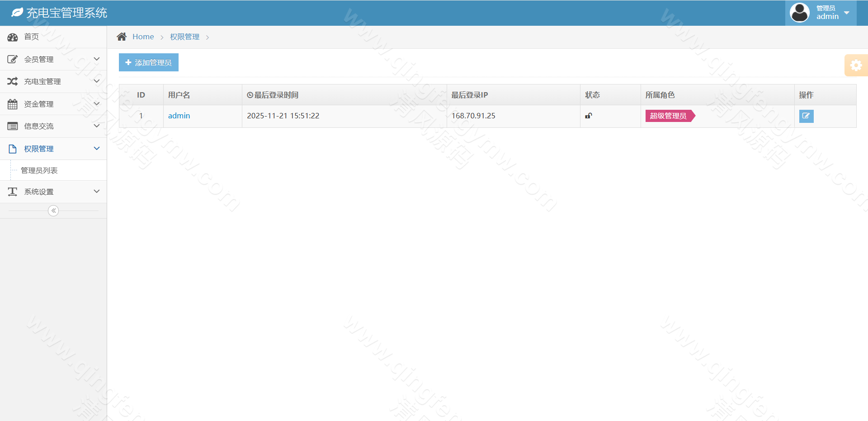Select the 权限管理 document icon
The height and width of the screenshot is (421, 868).
click(13, 148)
